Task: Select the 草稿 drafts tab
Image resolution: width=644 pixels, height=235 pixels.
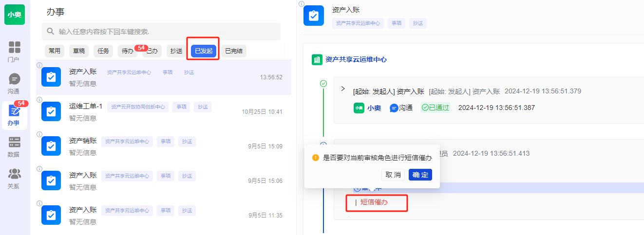Action: pyautogui.click(x=79, y=51)
